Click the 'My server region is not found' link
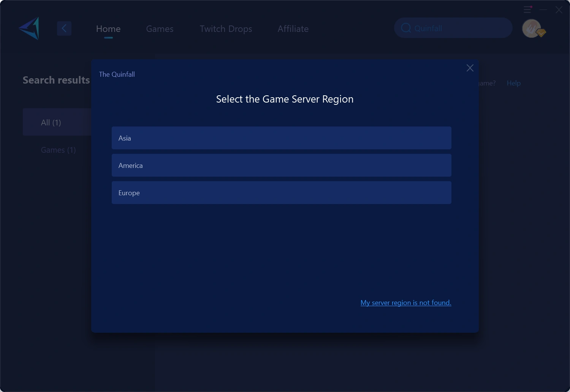The width and height of the screenshot is (570, 392). click(x=405, y=303)
